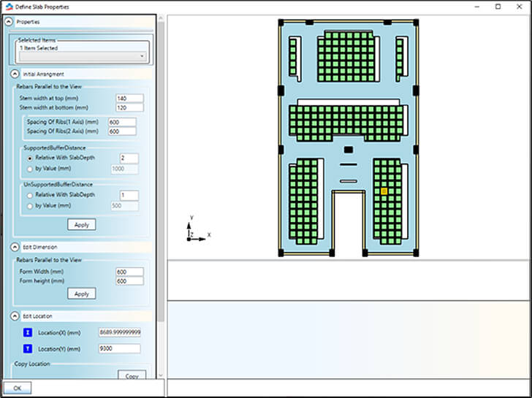532x398 pixels.
Task: Select the highlighted orange form in the slab
Action: pyautogui.click(x=384, y=191)
